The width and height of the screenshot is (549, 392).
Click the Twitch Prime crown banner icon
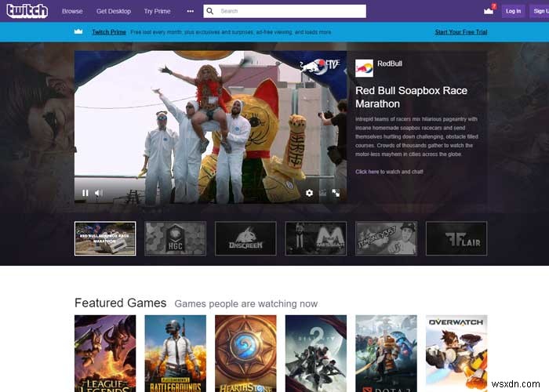[78, 31]
